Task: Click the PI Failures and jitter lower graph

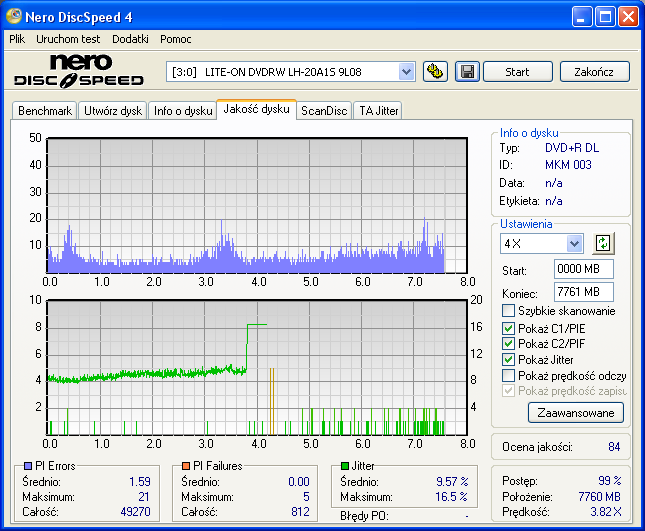Action: (257, 368)
